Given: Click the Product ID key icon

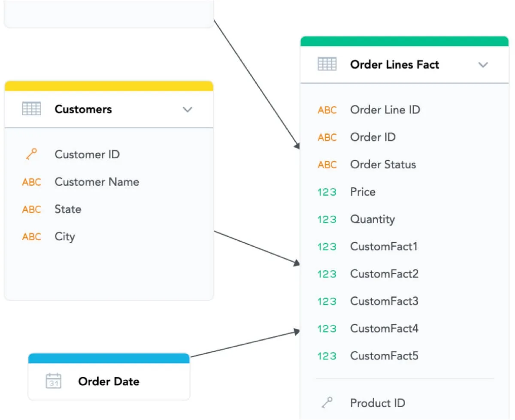Looking at the screenshot, I should (327, 403).
